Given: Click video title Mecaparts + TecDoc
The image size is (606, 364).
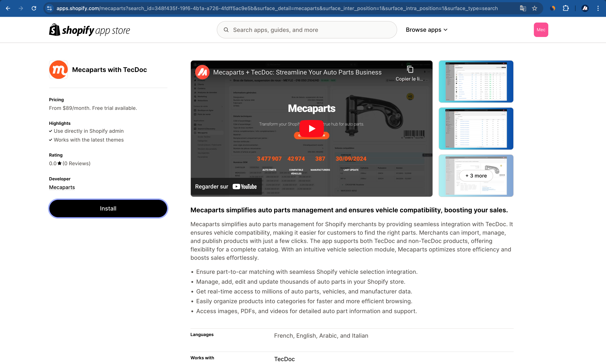Looking at the screenshot, I should point(297,72).
